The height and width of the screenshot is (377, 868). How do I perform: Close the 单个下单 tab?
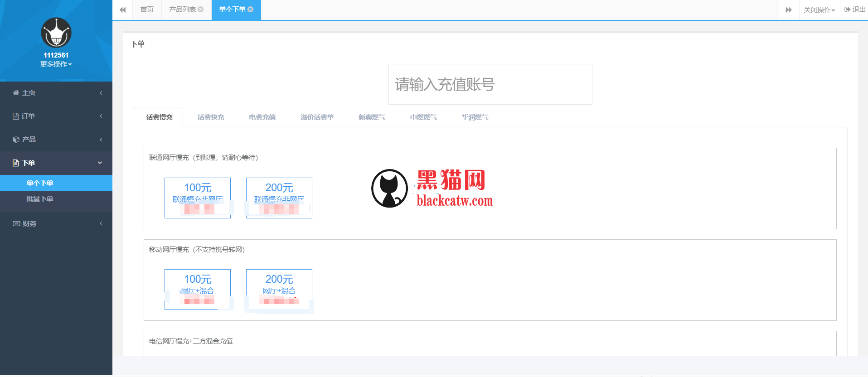coord(251,10)
